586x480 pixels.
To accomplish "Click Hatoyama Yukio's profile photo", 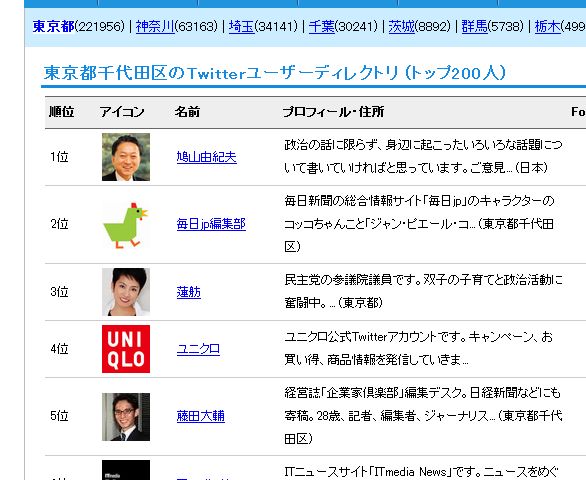I will pos(126,157).
